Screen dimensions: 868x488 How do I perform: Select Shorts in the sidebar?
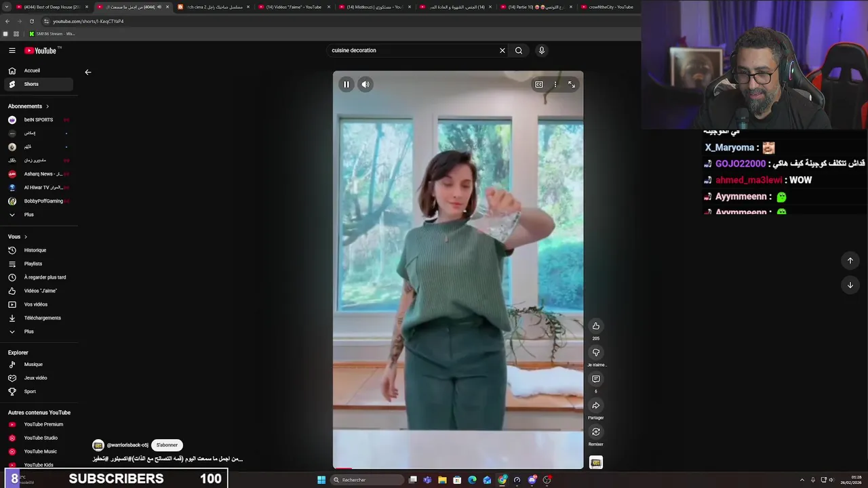tap(39, 84)
